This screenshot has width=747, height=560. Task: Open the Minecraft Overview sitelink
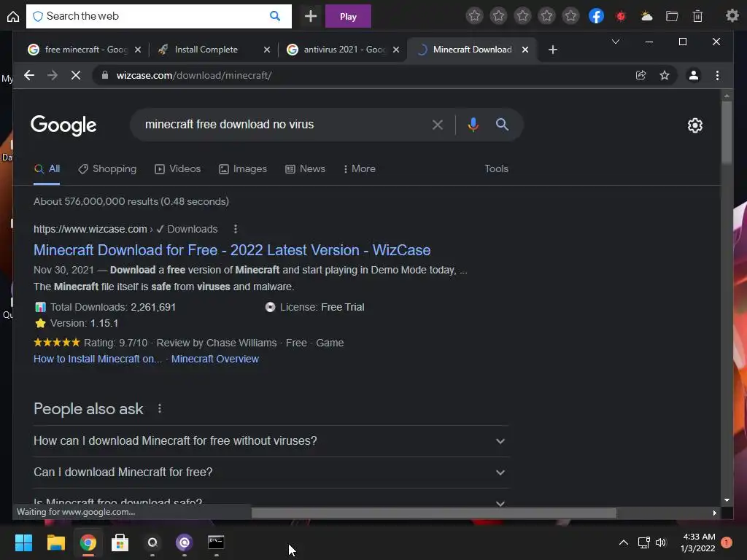coord(215,359)
